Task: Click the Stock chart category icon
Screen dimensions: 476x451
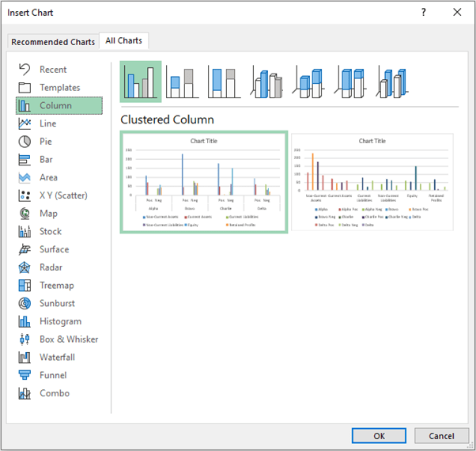Action: point(25,231)
